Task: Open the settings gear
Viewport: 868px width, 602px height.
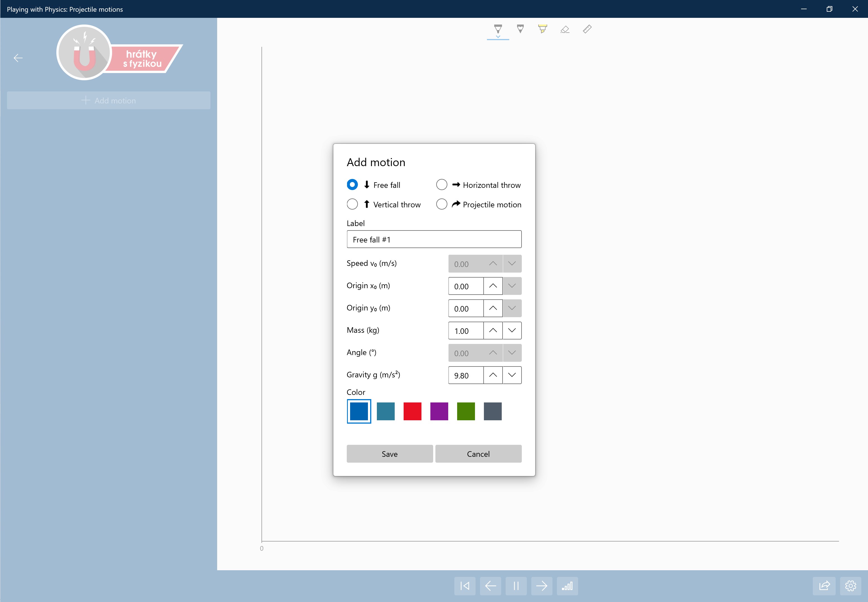Action: pyautogui.click(x=850, y=586)
